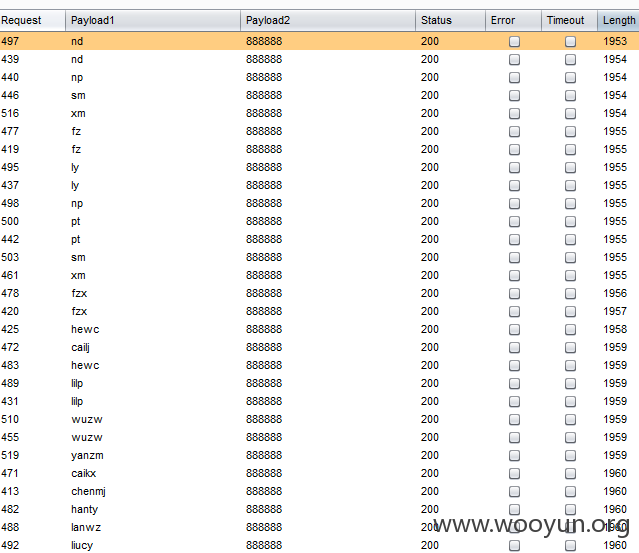Image resolution: width=639 pixels, height=553 pixels.
Task: Toggle Timeout checkbox for request 440
Action: coord(571,77)
